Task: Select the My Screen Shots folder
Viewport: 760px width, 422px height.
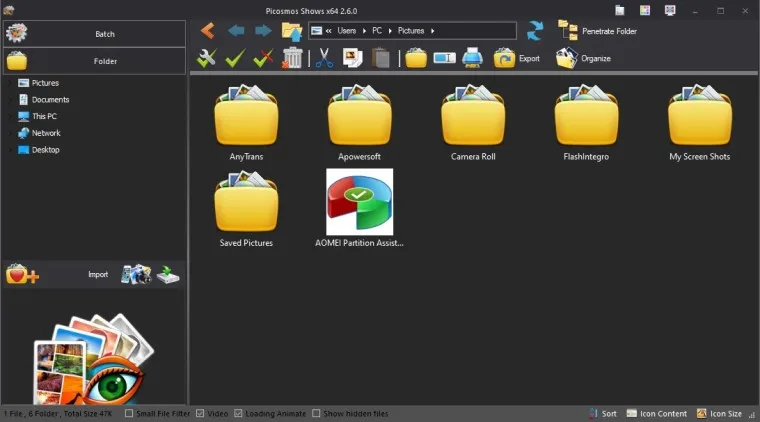Action: (x=699, y=123)
